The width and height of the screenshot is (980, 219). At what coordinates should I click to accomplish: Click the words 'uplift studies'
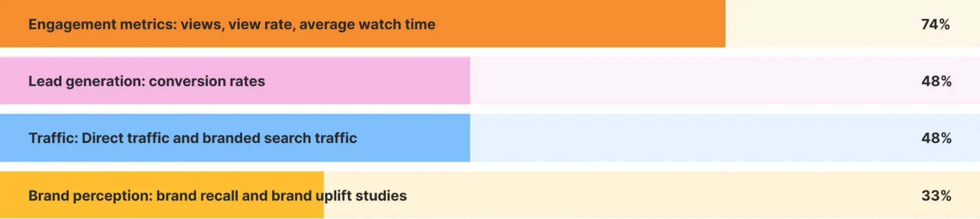[x=361, y=196]
